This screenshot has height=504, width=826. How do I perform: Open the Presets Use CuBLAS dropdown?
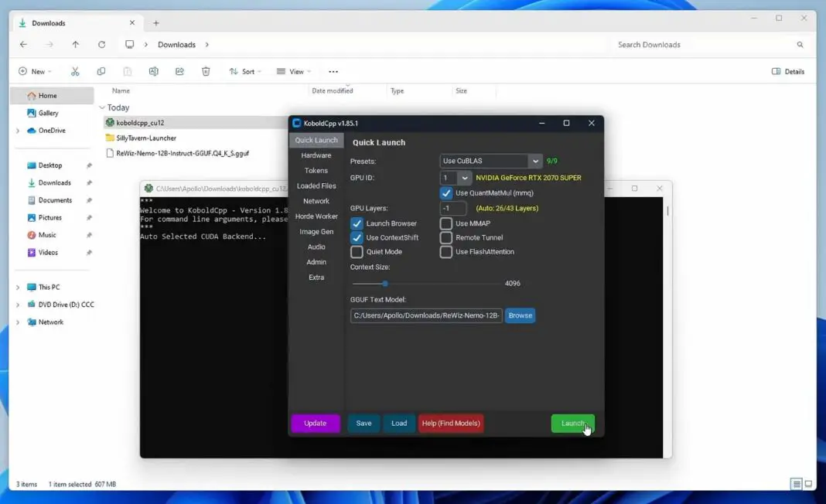pyautogui.click(x=491, y=161)
